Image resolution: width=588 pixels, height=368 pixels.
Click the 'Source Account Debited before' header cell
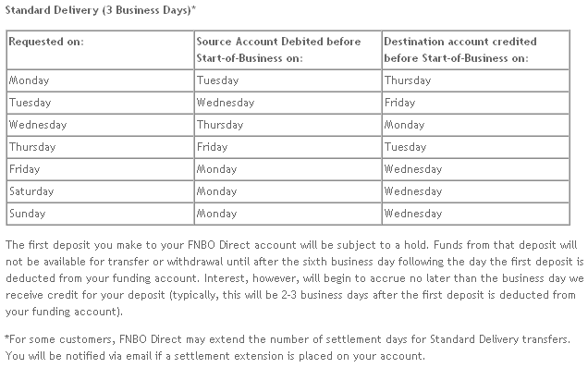coord(288,50)
